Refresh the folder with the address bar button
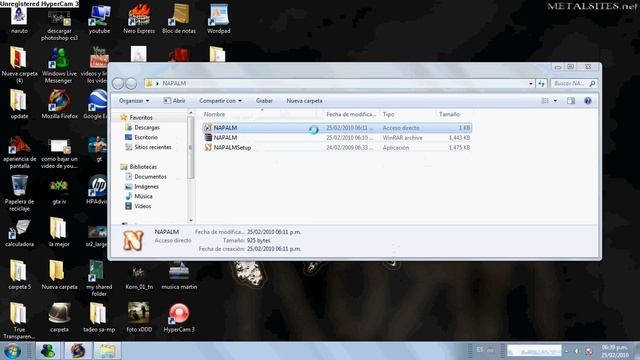 coord(541,84)
